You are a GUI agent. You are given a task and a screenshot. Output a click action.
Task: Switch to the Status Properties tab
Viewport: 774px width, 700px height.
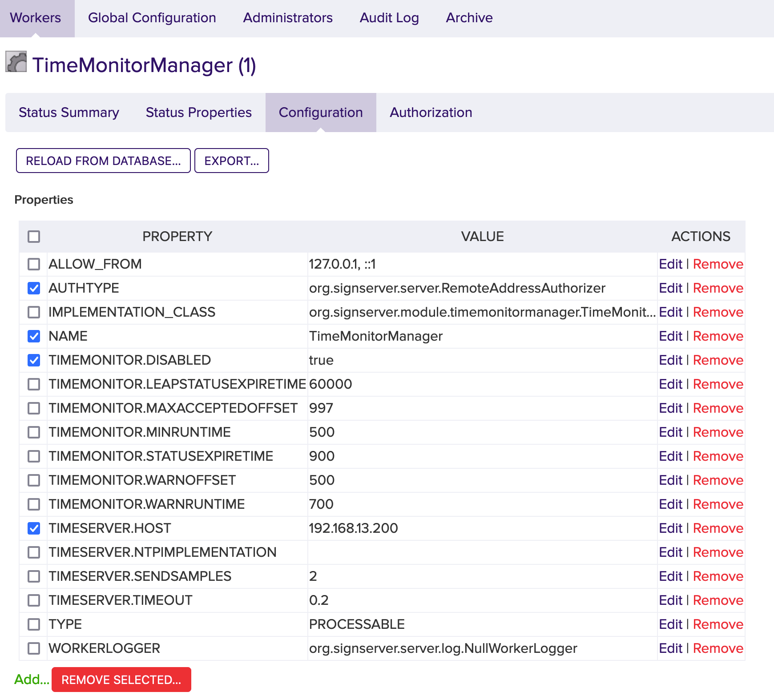(x=198, y=113)
